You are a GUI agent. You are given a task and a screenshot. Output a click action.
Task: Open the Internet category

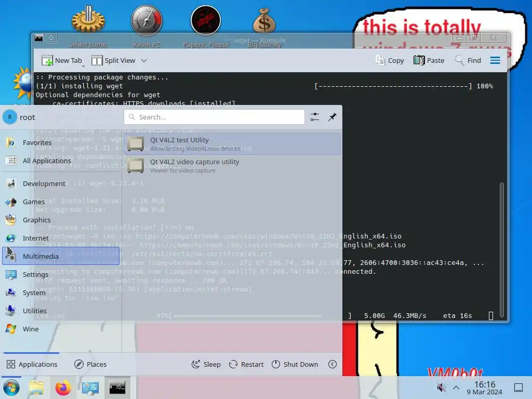tap(61, 238)
